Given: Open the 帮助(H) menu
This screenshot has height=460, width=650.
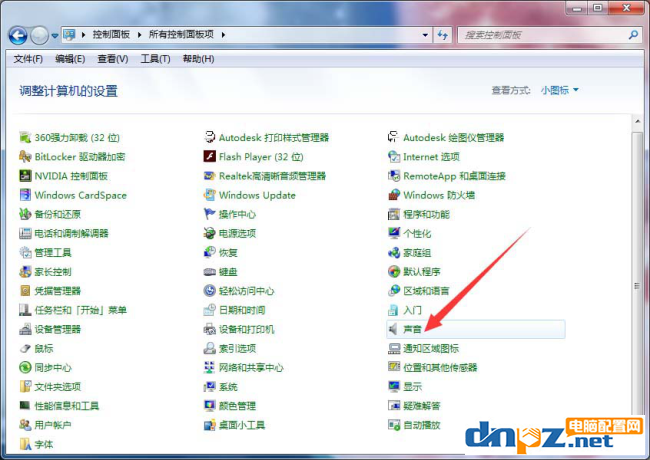Looking at the screenshot, I should coord(199,59).
